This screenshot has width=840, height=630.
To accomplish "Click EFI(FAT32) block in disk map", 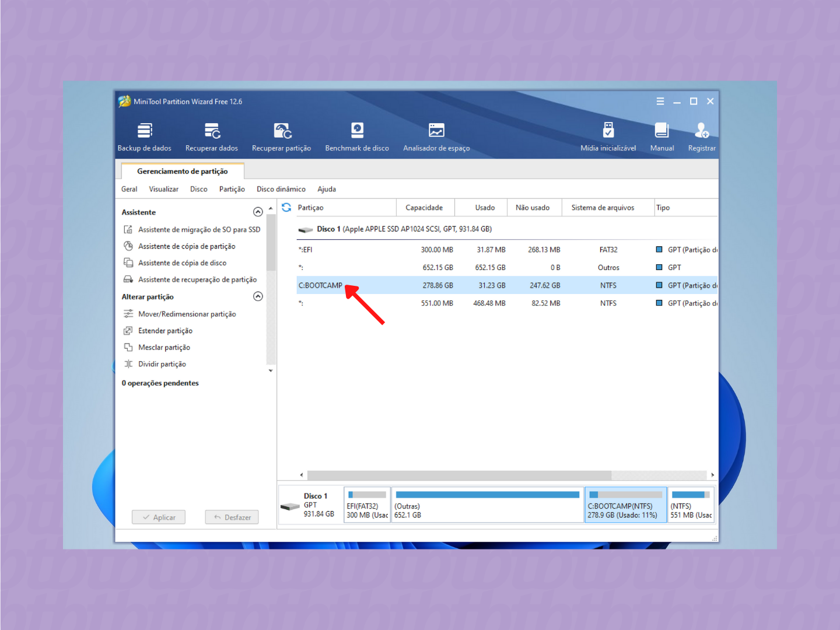I will coord(367,505).
